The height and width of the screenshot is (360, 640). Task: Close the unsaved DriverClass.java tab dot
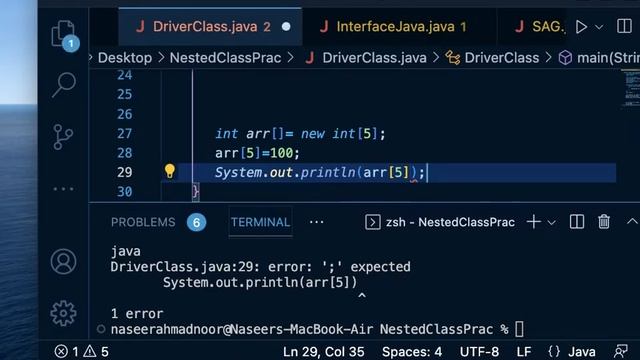tap(286, 27)
